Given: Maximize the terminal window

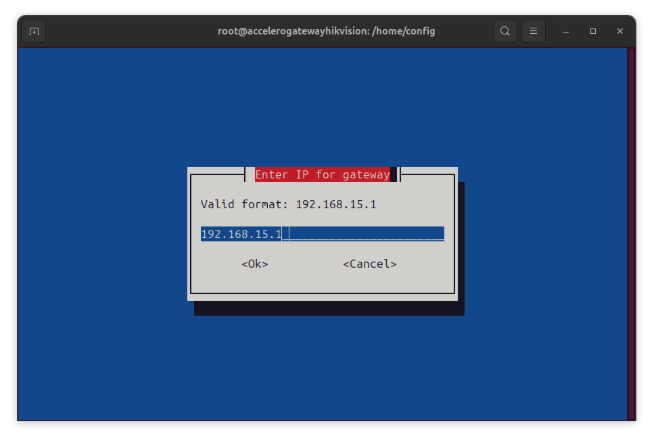Looking at the screenshot, I should pyautogui.click(x=593, y=31).
